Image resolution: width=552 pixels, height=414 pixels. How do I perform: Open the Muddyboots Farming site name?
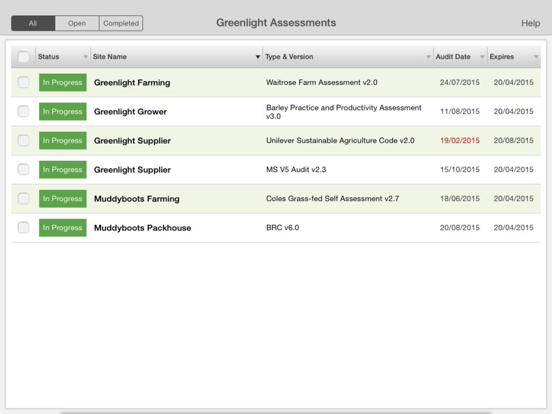pyautogui.click(x=137, y=199)
